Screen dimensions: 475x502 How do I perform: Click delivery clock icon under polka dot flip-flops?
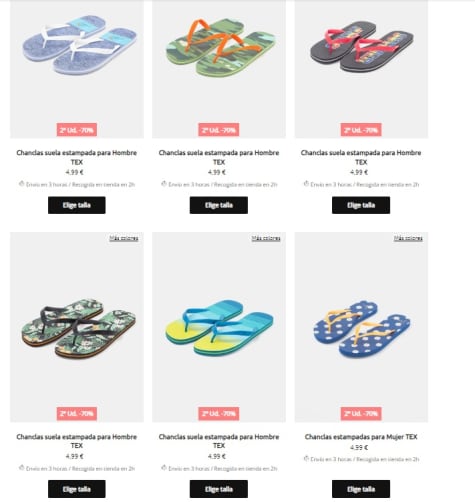click(306, 459)
